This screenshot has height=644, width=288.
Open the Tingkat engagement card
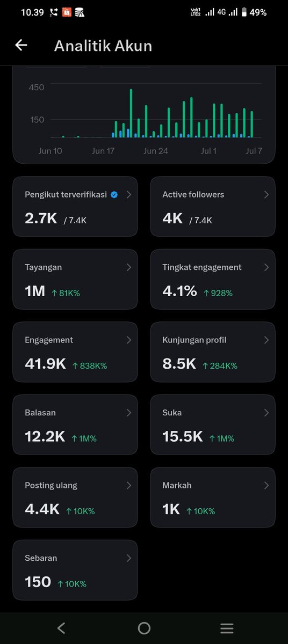click(x=213, y=279)
